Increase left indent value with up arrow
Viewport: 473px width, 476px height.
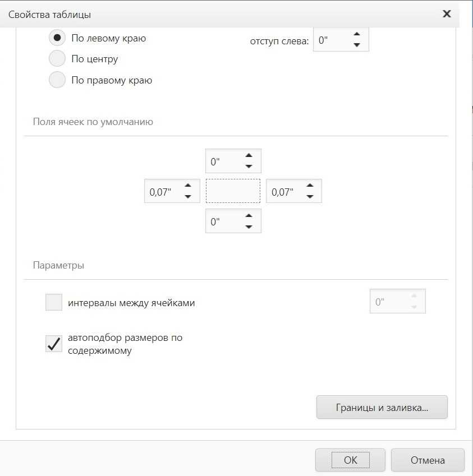356,35
